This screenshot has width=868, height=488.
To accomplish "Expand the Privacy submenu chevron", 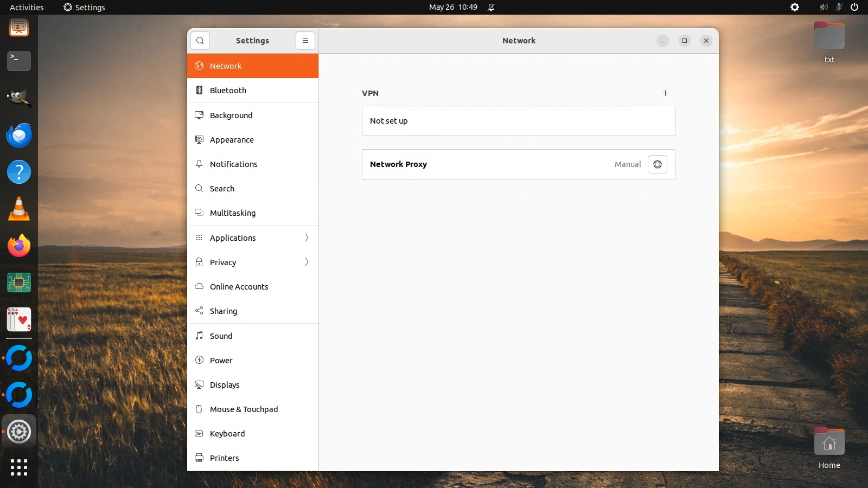I will pos(307,262).
